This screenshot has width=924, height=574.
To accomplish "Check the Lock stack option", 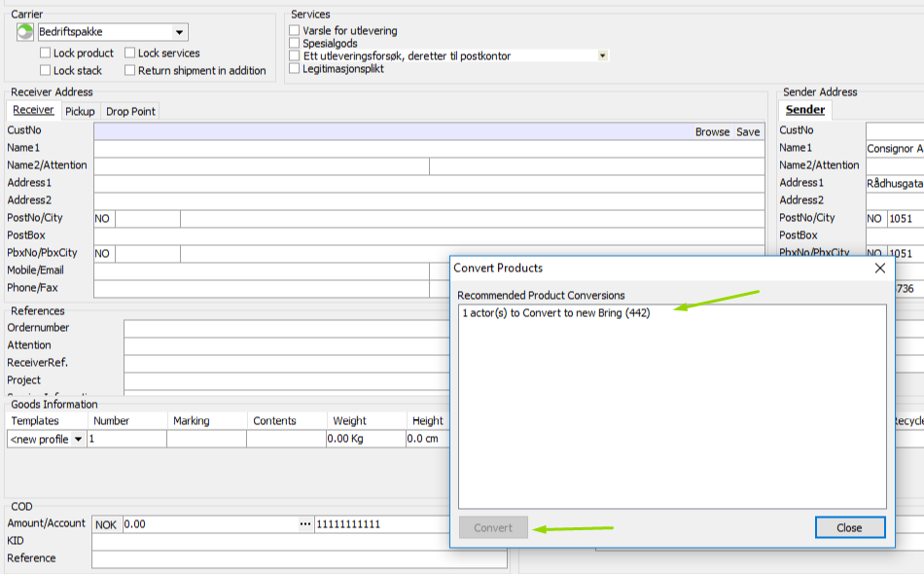I will pos(46,71).
